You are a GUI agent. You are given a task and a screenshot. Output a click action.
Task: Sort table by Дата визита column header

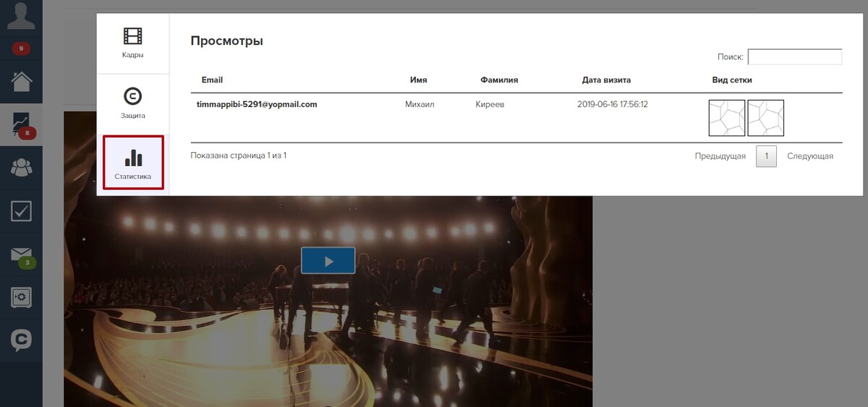click(x=606, y=80)
